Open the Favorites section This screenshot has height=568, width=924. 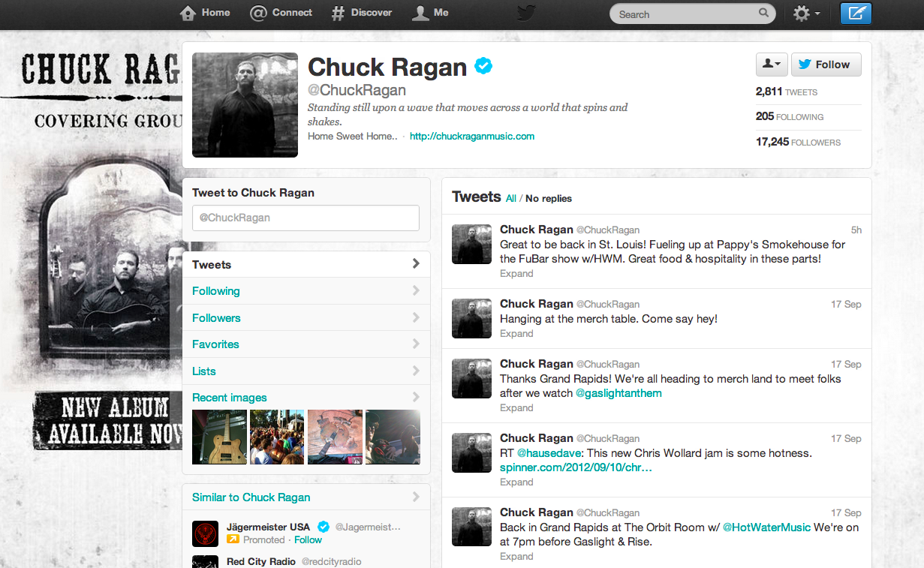tap(215, 344)
